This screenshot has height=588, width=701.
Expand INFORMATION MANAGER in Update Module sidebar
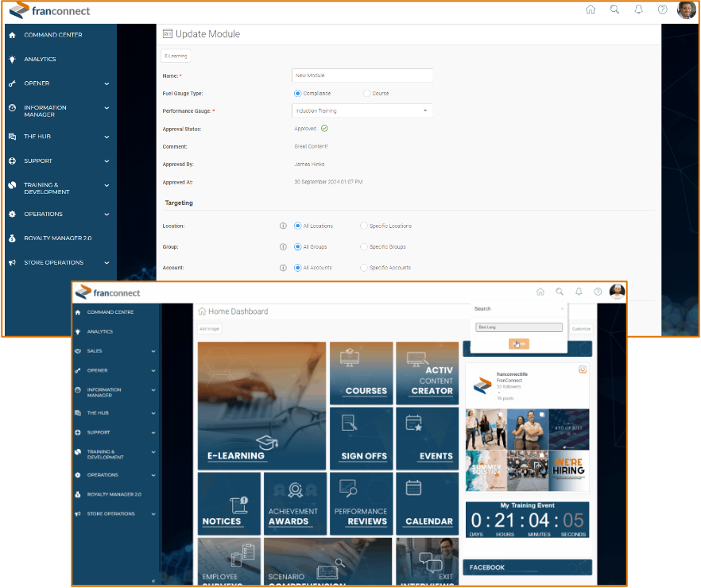pyautogui.click(x=107, y=108)
